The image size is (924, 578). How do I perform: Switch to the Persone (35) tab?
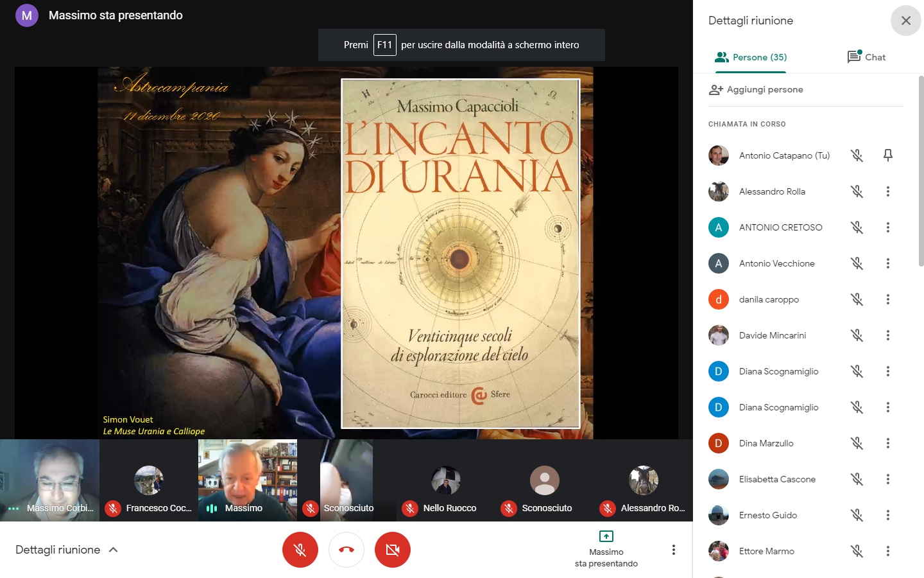pyautogui.click(x=751, y=57)
